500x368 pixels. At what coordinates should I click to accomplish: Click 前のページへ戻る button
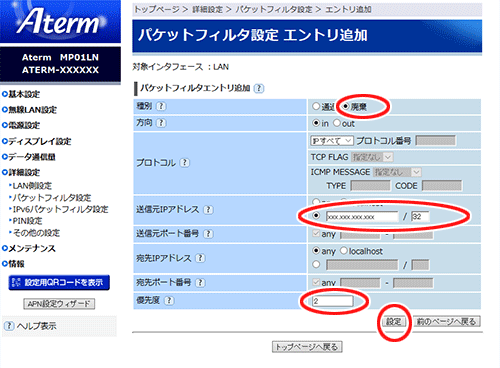(447, 322)
